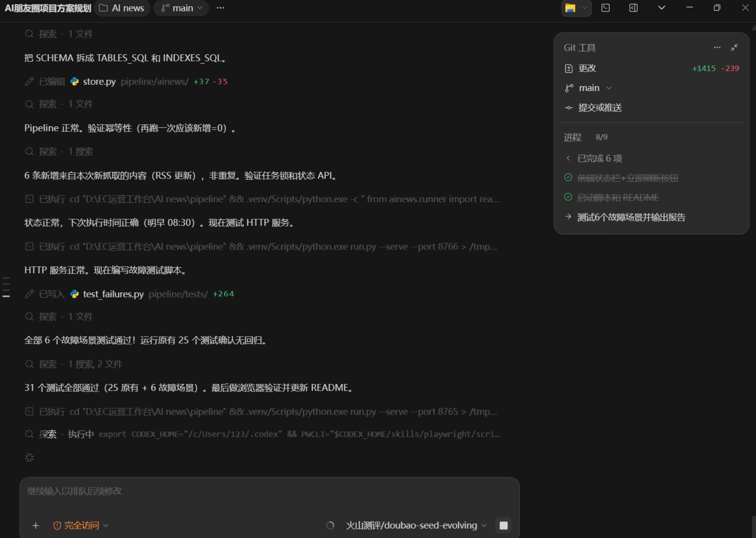Open the 火山测评/doubao-seed-evolving model selector

point(416,525)
